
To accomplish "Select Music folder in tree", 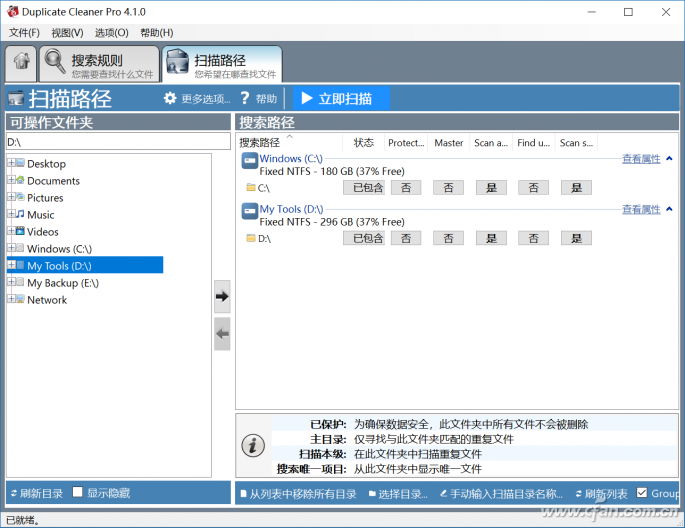I will point(41,215).
